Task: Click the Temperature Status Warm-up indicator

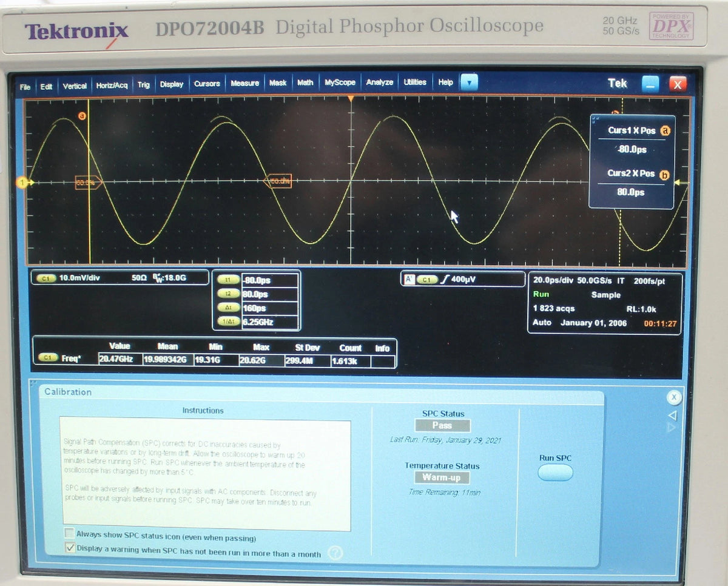Action: (x=442, y=477)
